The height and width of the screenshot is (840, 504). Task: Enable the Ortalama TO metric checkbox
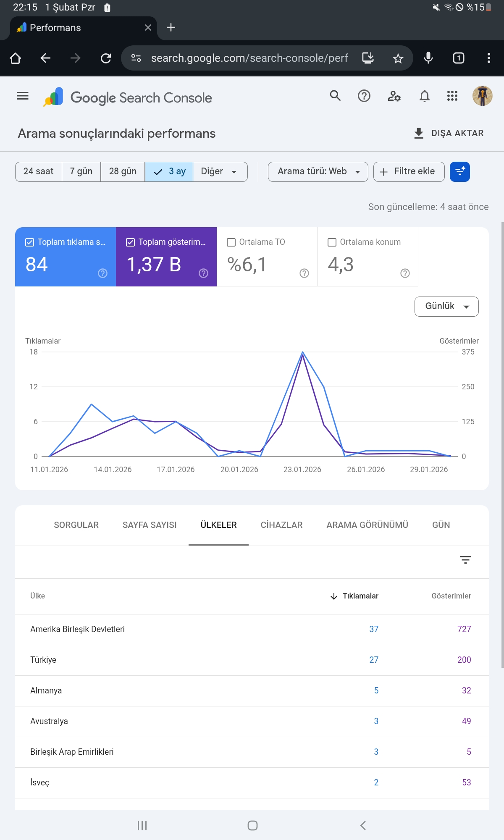[231, 242]
